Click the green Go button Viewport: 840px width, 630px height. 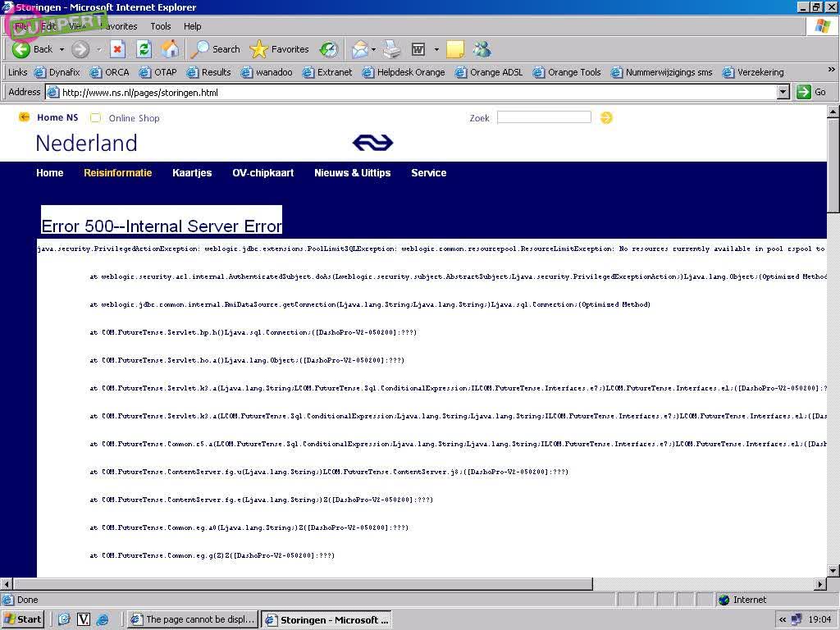coord(811,92)
